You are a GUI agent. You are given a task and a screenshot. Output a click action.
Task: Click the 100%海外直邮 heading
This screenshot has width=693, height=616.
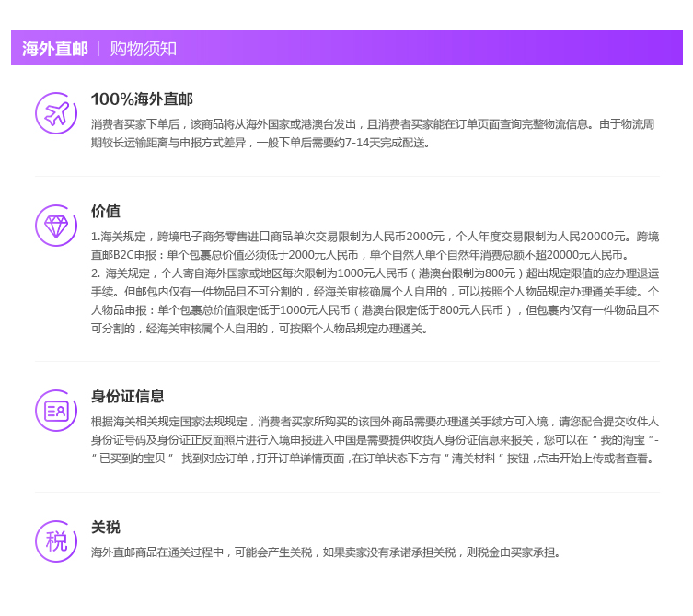[x=142, y=99]
